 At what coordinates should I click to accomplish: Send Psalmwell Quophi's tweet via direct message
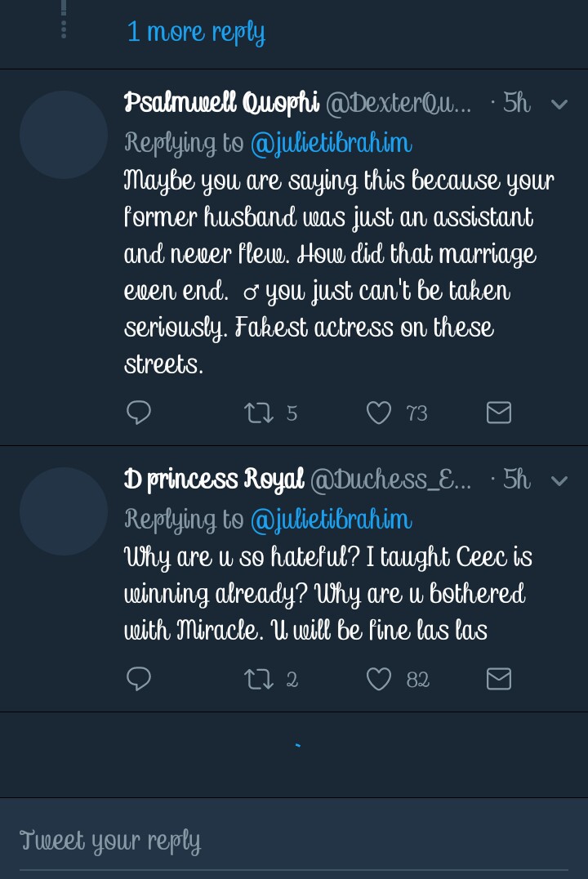(x=498, y=413)
